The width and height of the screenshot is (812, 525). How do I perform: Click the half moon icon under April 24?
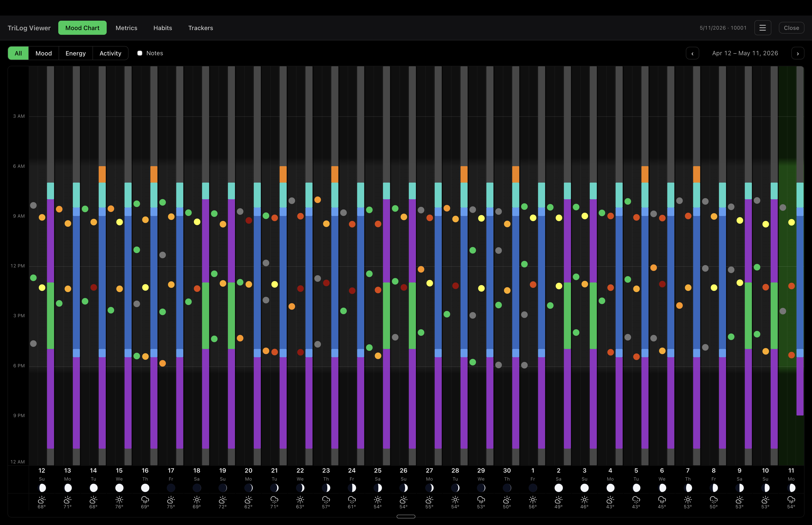pos(352,488)
